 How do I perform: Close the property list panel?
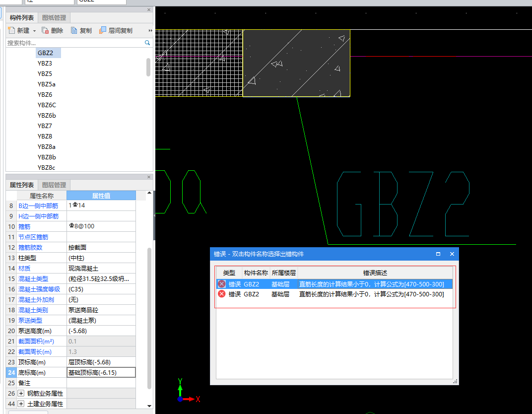click(x=148, y=177)
